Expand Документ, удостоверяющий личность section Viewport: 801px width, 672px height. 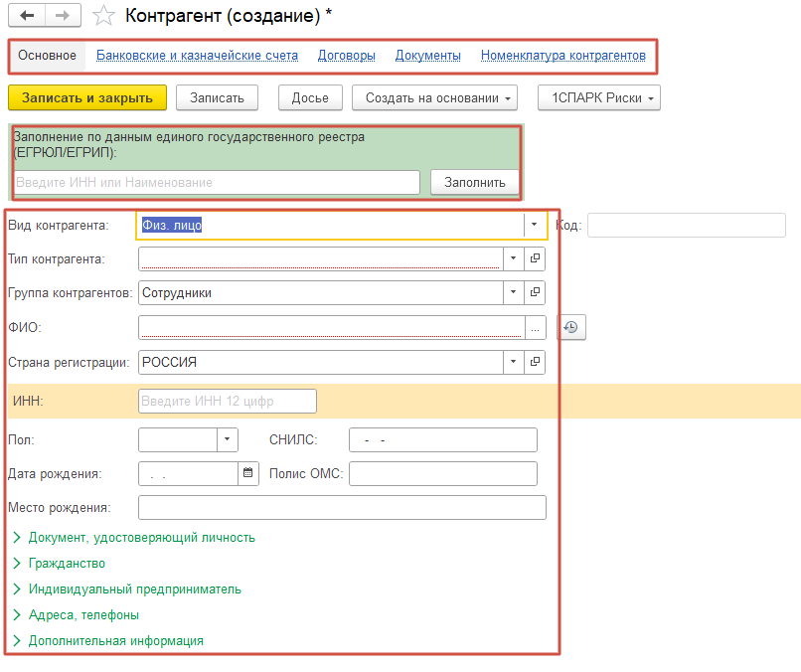click(134, 537)
